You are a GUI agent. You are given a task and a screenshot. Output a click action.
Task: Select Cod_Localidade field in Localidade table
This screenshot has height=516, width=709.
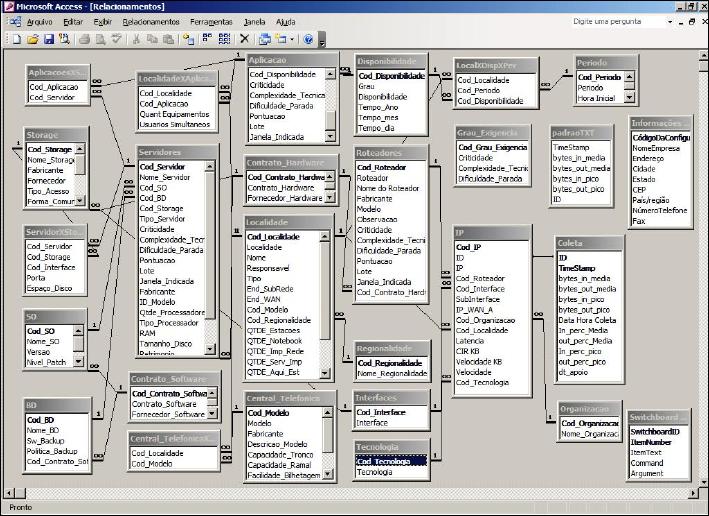[x=283, y=237]
